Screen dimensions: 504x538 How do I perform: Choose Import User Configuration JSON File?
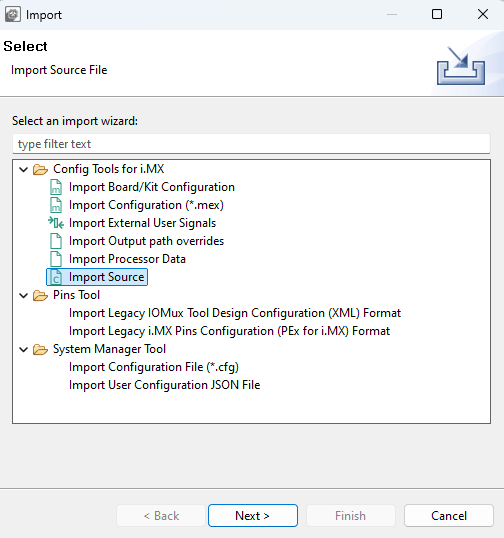[x=164, y=385]
